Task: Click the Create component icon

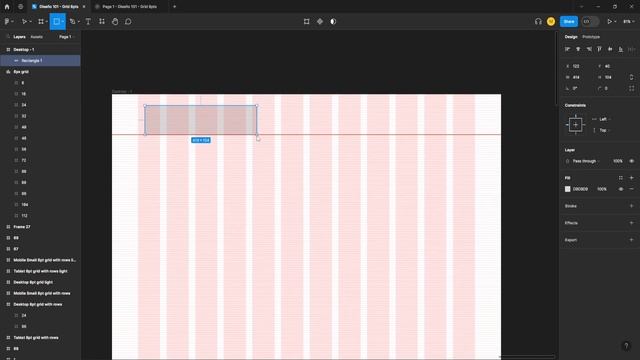Action: (320, 22)
